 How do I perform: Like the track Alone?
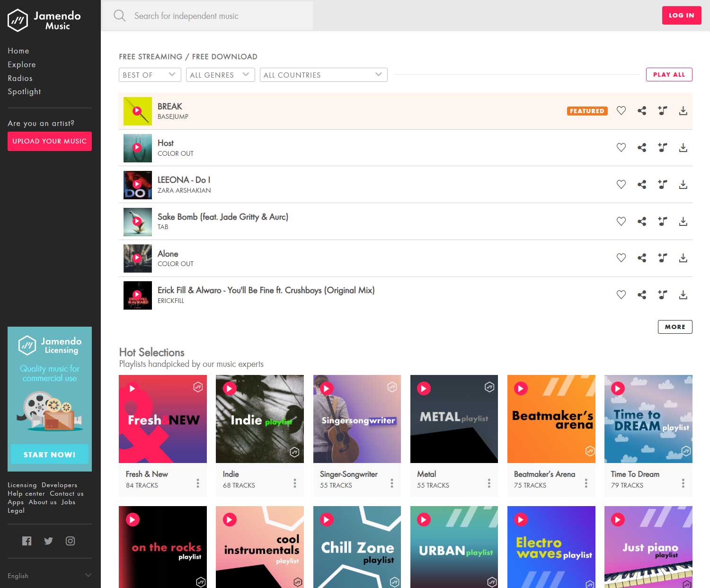click(x=621, y=258)
